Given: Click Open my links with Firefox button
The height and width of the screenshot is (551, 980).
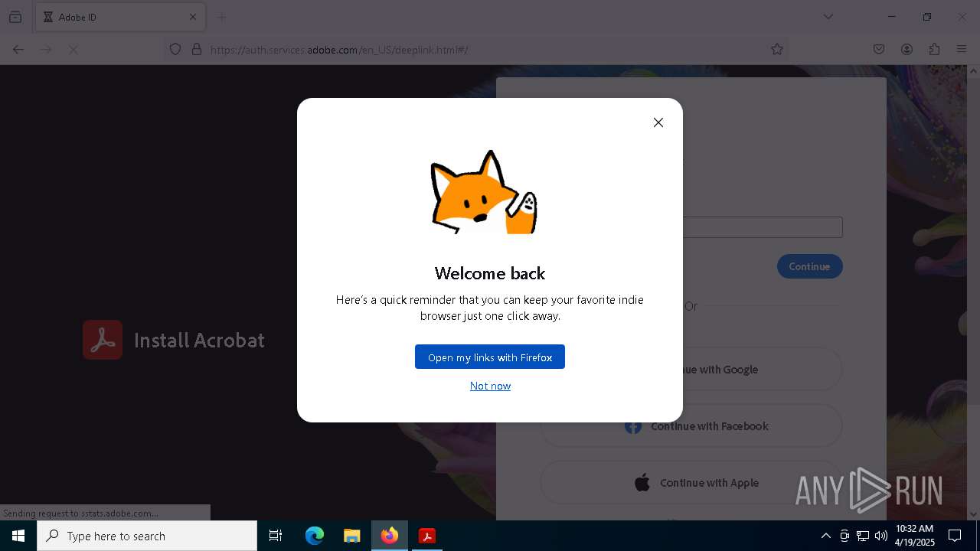Looking at the screenshot, I should (x=490, y=357).
